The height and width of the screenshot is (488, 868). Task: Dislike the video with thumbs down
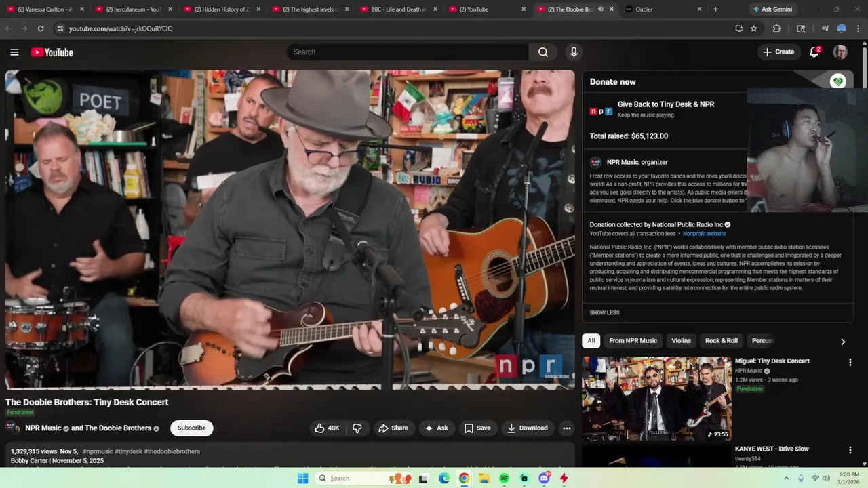click(357, 428)
